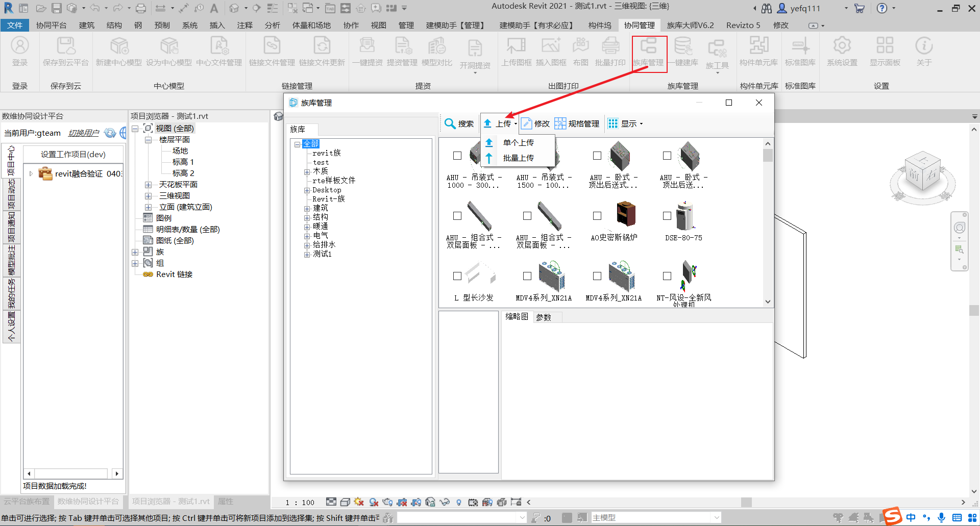Screen dimensions: 980x526
Task: Click the 布图 ribbon icon
Action: point(581,51)
